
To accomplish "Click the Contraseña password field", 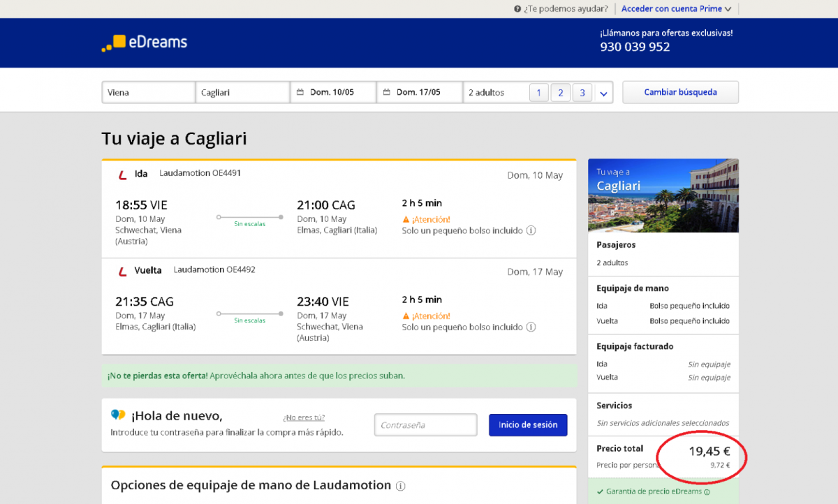I will [425, 424].
